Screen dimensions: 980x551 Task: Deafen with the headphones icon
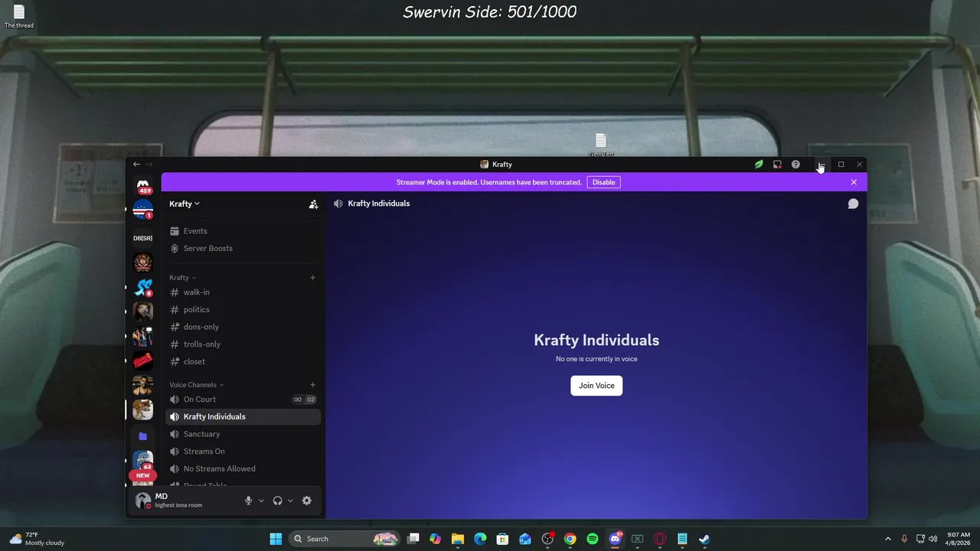click(x=277, y=500)
